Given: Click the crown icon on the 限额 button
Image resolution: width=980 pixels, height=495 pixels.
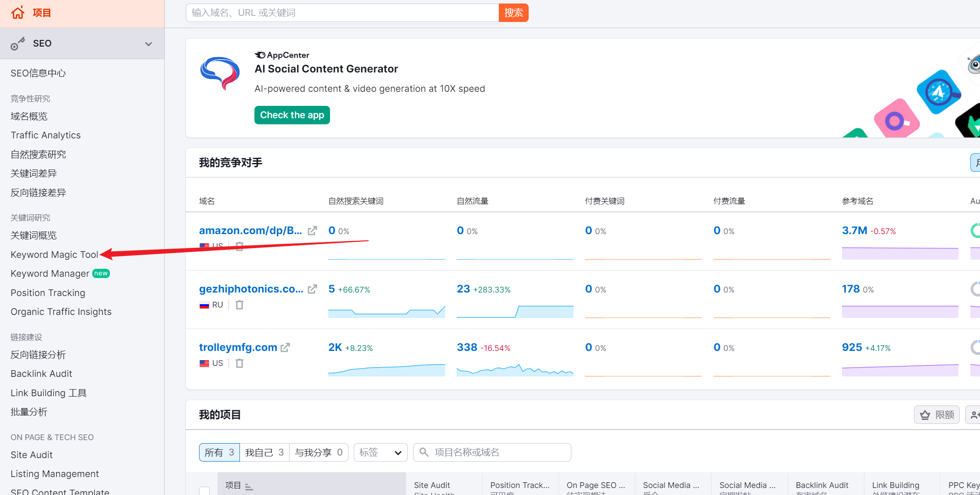Looking at the screenshot, I should coord(926,414).
